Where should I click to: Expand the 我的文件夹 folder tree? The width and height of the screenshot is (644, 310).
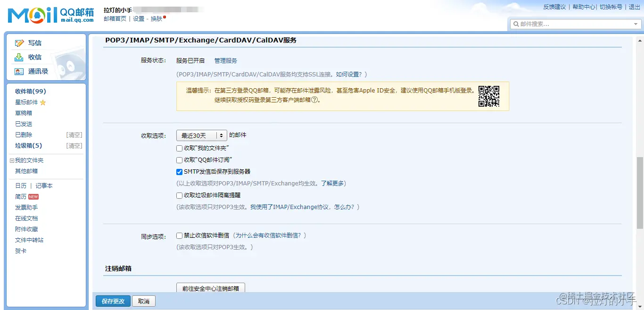pyautogui.click(x=11, y=160)
